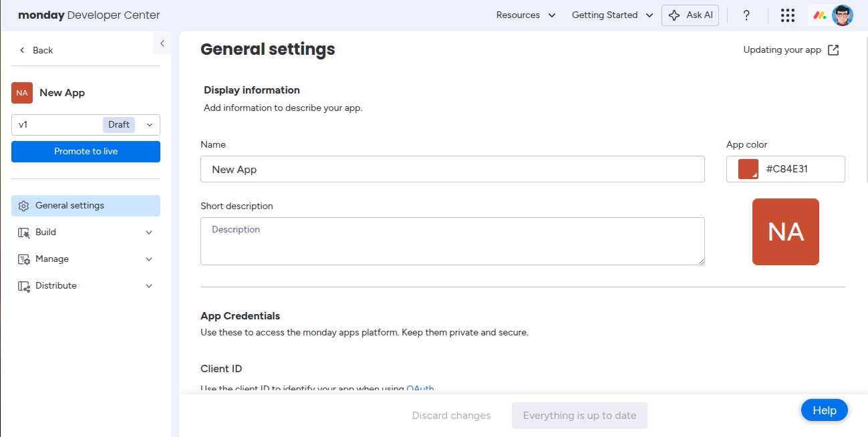Click the Discard changes button

(x=451, y=416)
